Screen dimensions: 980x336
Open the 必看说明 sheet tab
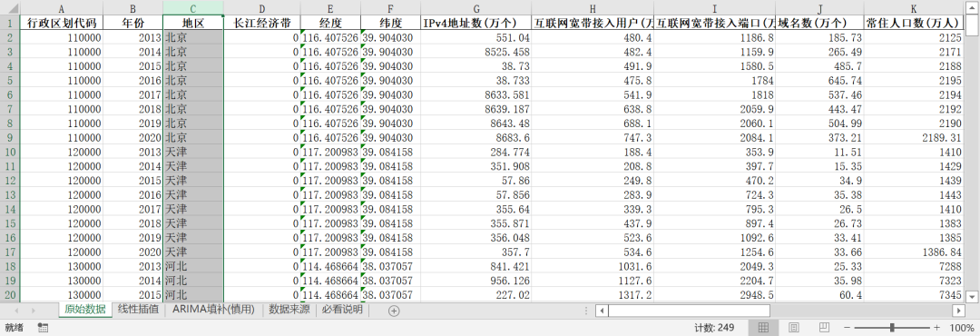tap(342, 310)
